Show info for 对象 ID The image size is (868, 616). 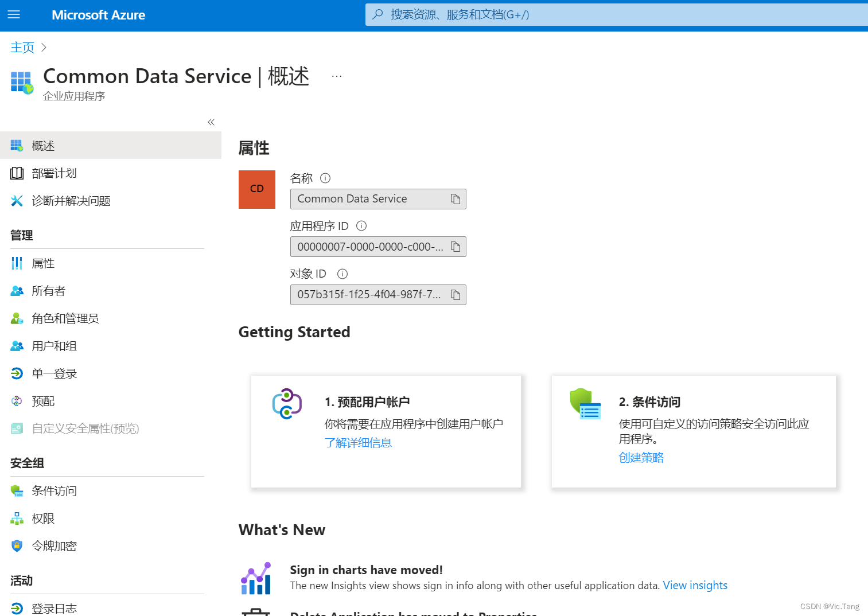[342, 274]
